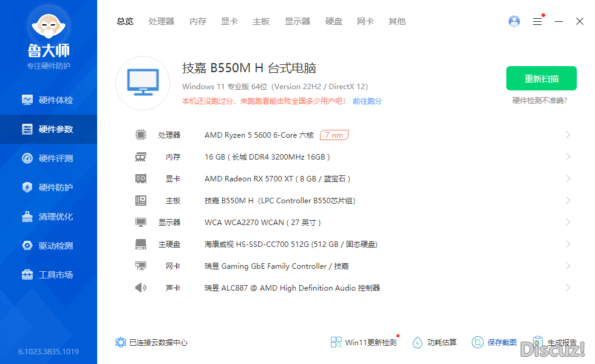This screenshot has width=595, height=364.
Task: Open the hamburger main menu
Action: point(537,21)
